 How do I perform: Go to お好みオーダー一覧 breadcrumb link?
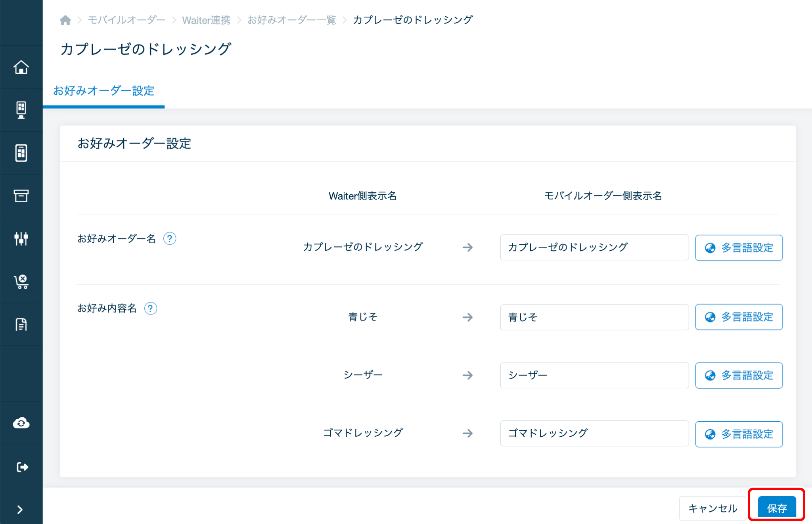(291, 20)
